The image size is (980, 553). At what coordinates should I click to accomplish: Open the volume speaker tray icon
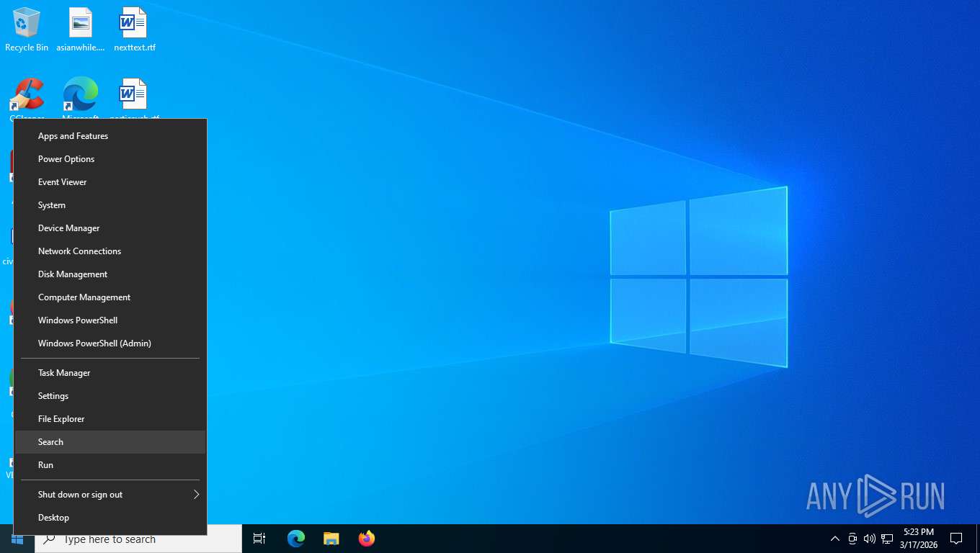870,539
